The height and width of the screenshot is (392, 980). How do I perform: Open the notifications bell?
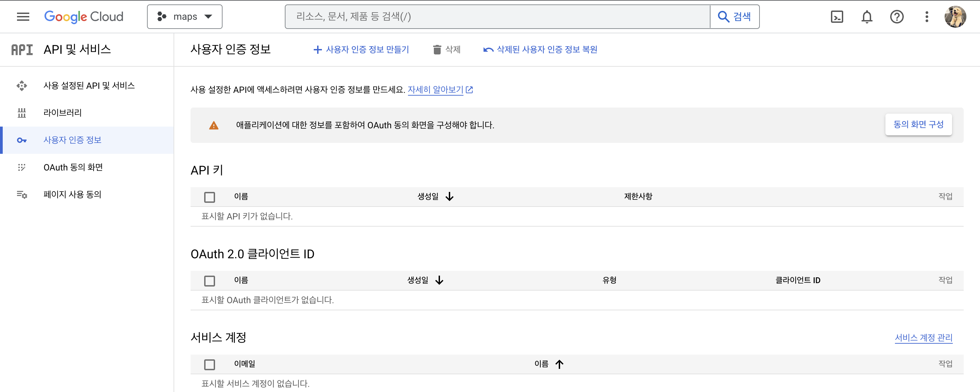(x=867, y=17)
